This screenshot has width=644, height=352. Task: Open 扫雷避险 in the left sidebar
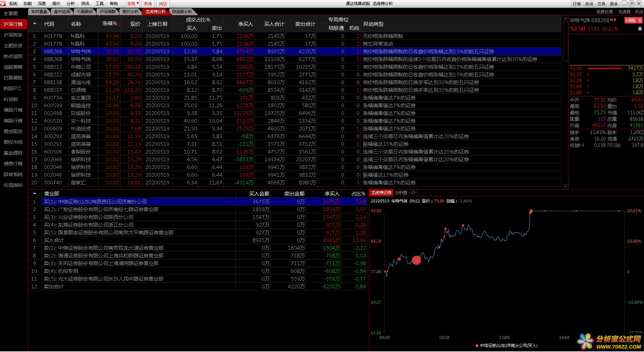coord(13,78)
